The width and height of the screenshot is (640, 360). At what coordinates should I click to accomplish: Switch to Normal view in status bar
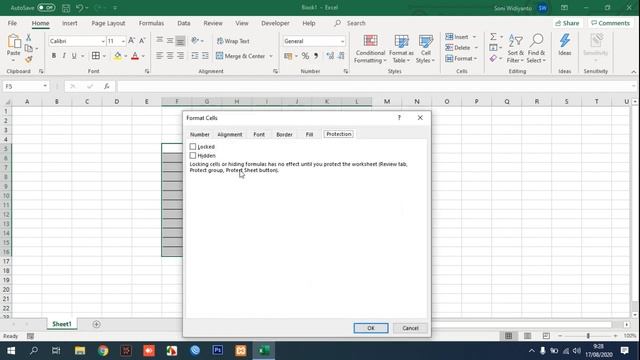(x=509, y=336)
